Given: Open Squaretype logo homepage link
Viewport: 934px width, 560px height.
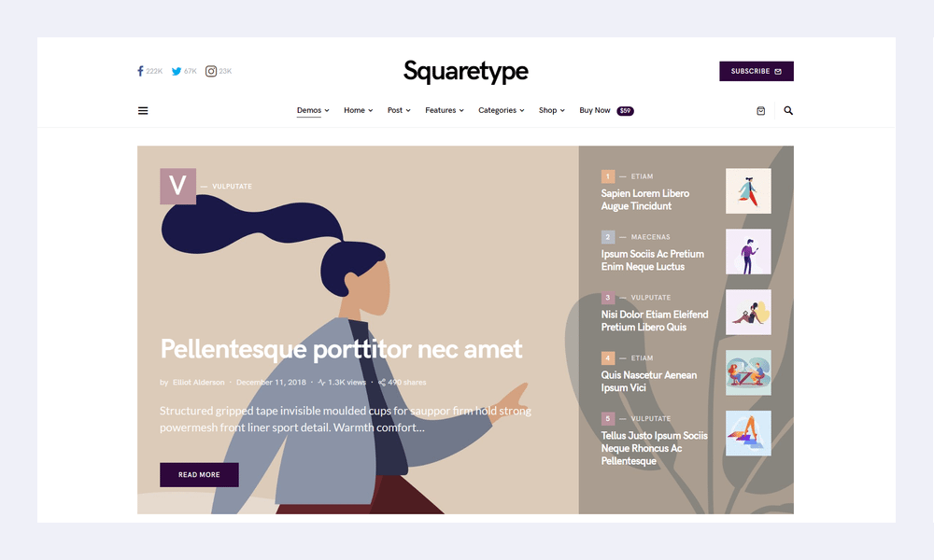Looking at the screenshot, I should (x=466, y=72).
